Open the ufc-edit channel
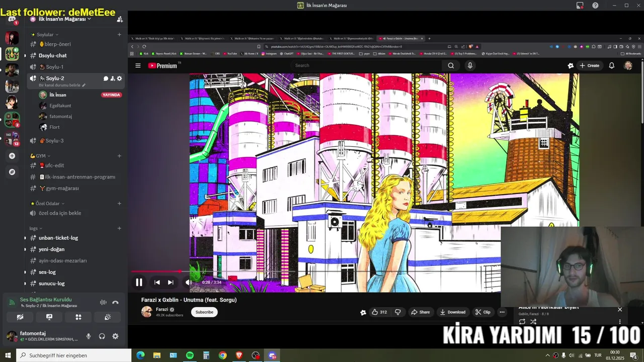Viewport: 644px width, 362px height. (75, 165)
